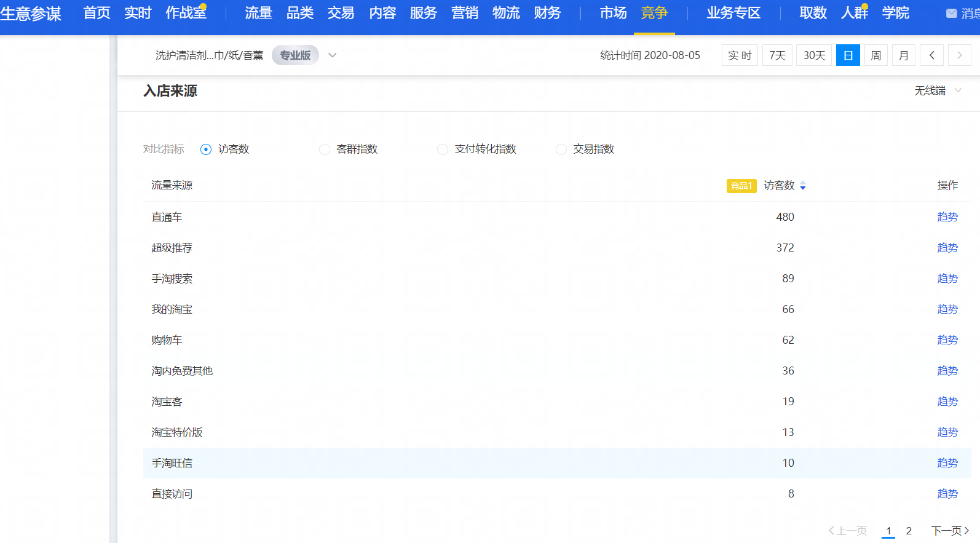Open the 消息 envelope icon
The width and height of the screenshot is (980, 543).
[951, 13]
